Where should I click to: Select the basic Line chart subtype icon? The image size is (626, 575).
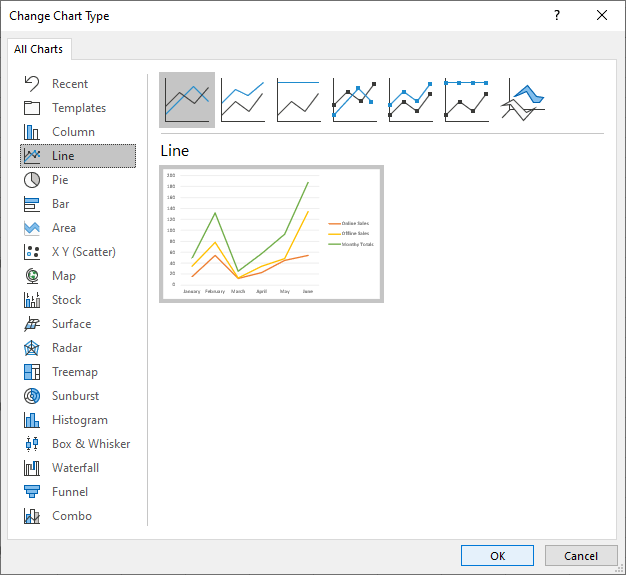[x=187, y=100]
